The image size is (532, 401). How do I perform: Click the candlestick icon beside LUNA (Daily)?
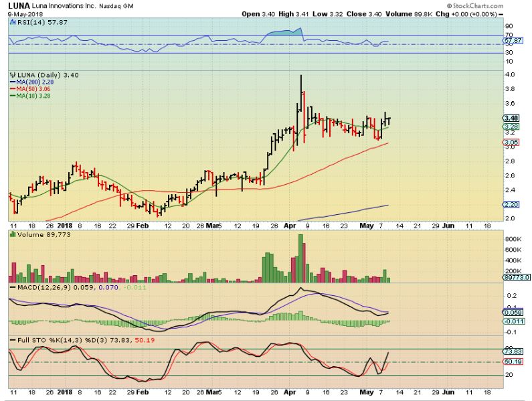point(13,75)
